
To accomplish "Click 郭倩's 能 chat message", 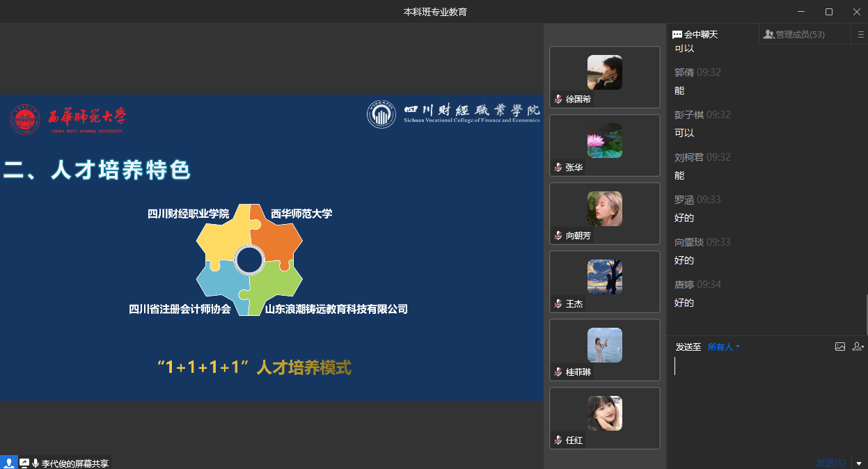I will (x=679, y=90).
